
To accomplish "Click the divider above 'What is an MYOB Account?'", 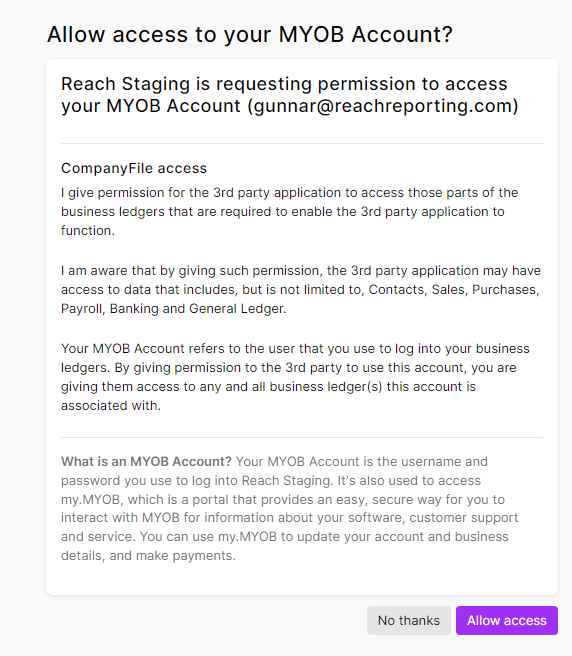I will (x=302, y=438).
